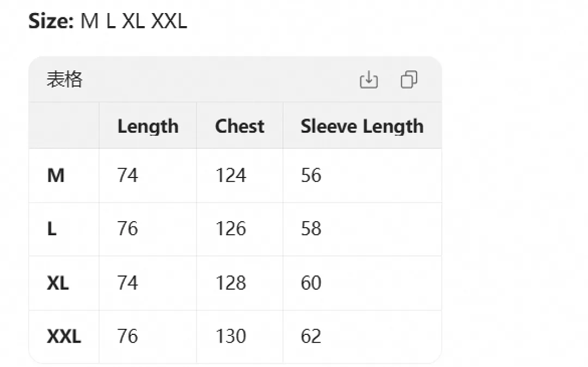Select the Chest column header

[240, 126]
